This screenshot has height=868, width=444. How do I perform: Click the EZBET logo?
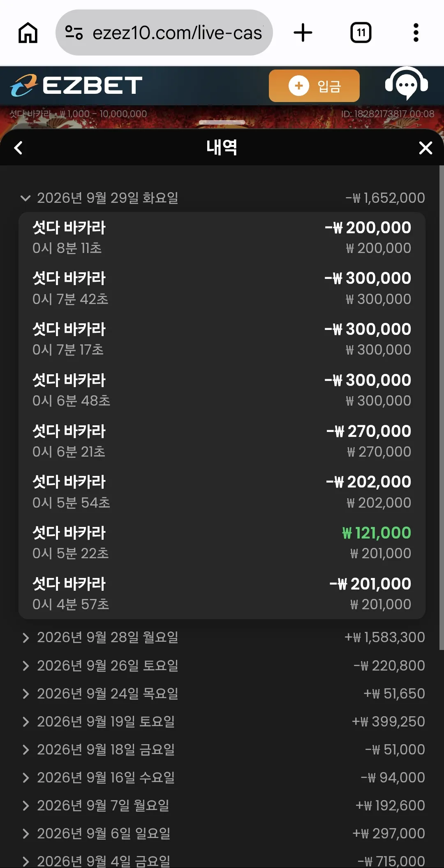pos(76,86)
